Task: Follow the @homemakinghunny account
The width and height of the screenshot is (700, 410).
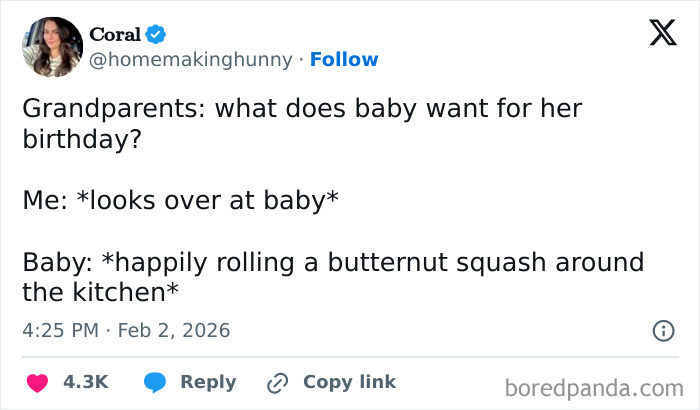Action: pyautogui.click(x=345, y=59)
